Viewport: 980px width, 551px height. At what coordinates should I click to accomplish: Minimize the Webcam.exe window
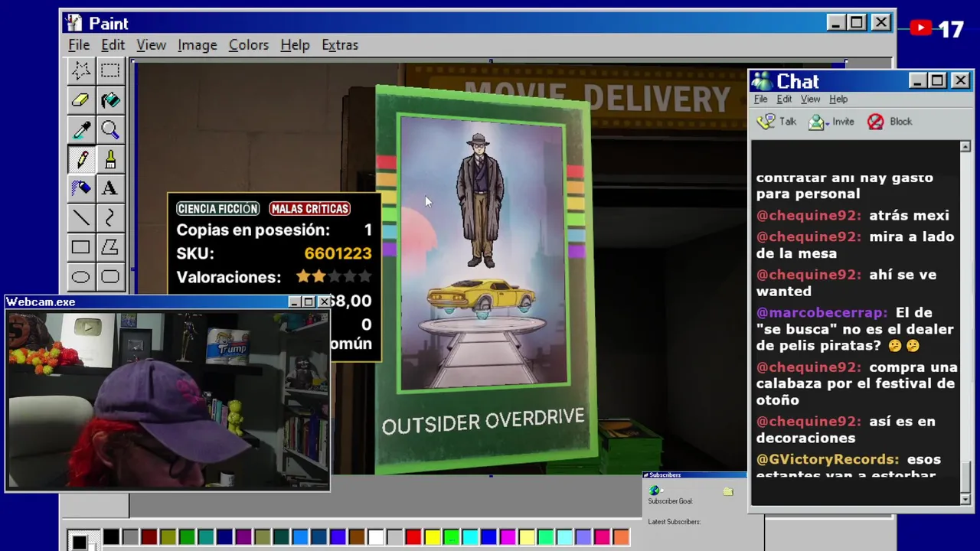(294, 302)
